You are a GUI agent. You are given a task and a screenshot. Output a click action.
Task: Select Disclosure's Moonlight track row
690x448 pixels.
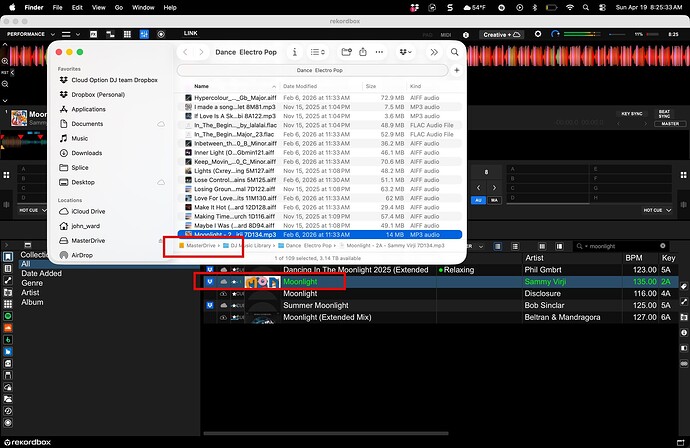440,294
